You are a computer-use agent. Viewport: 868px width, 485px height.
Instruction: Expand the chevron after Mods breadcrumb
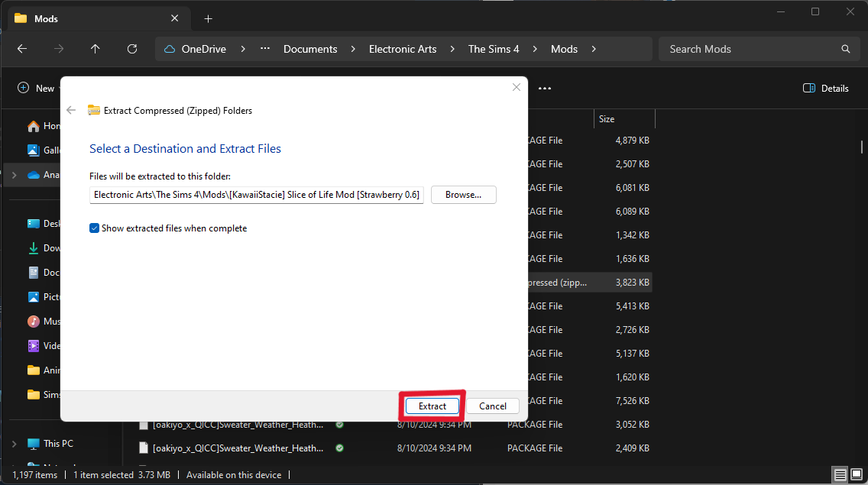[594, 49]
